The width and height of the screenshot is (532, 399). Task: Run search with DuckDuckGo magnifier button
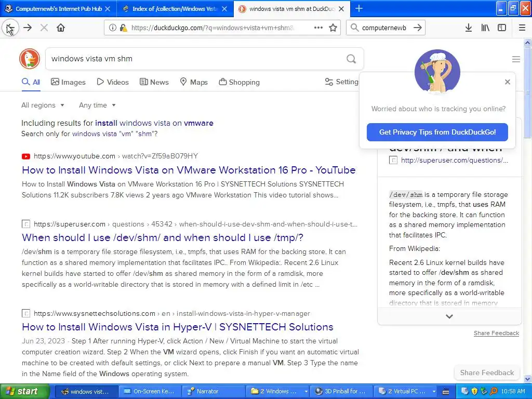tap(351, 59)
